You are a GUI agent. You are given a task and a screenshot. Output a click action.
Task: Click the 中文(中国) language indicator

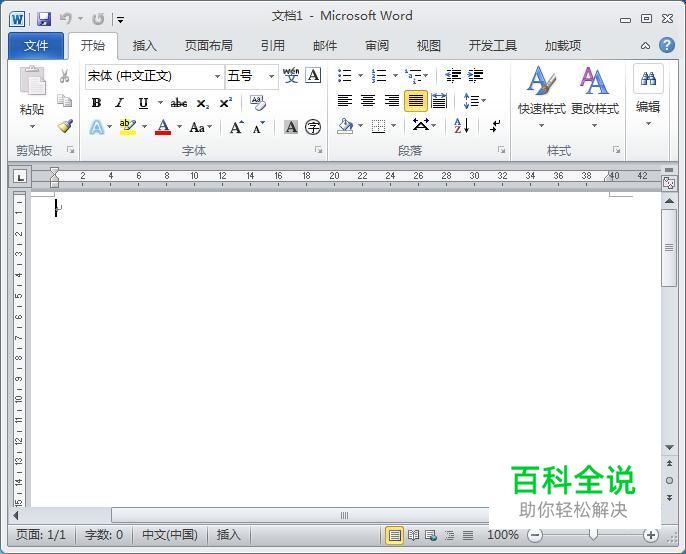(170, 535)
